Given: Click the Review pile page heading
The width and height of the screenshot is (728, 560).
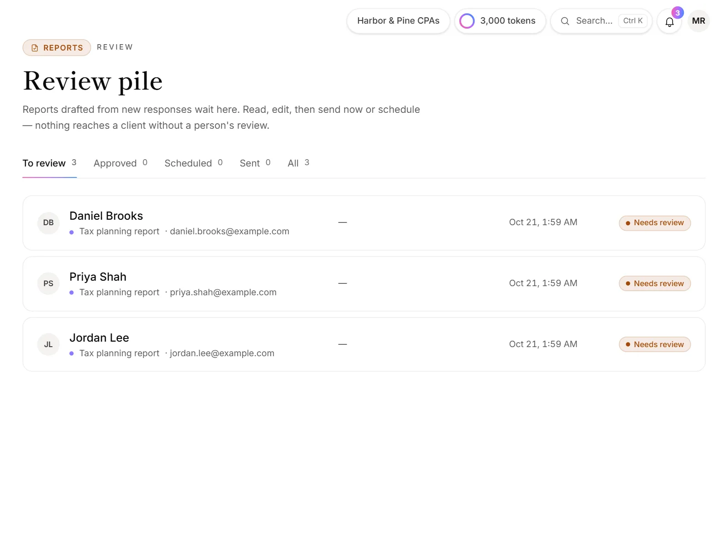Looking at the screenshot, I should (x=93, y=81).
